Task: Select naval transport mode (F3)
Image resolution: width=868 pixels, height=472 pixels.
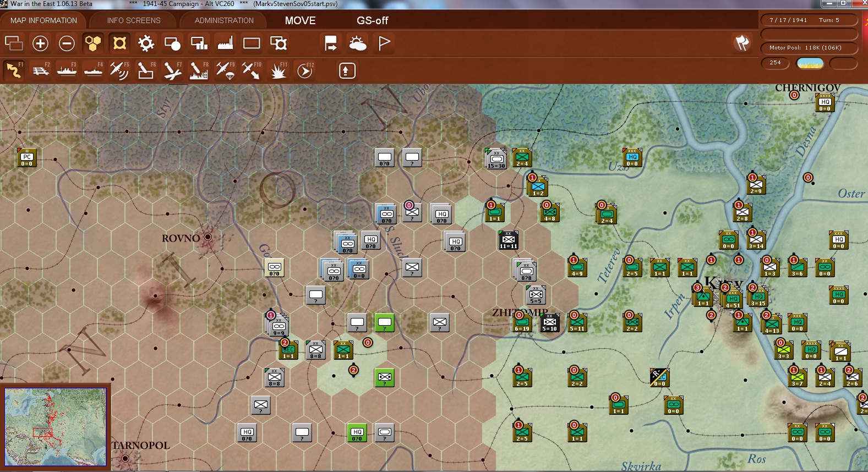Action: pyautogui.click(x=67, y=70)
